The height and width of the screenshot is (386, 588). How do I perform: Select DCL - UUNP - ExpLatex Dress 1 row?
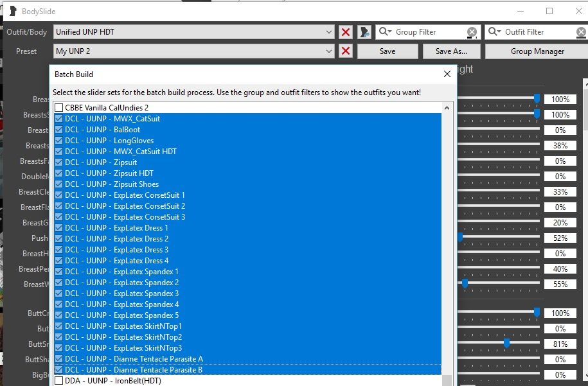click(247, 228)
